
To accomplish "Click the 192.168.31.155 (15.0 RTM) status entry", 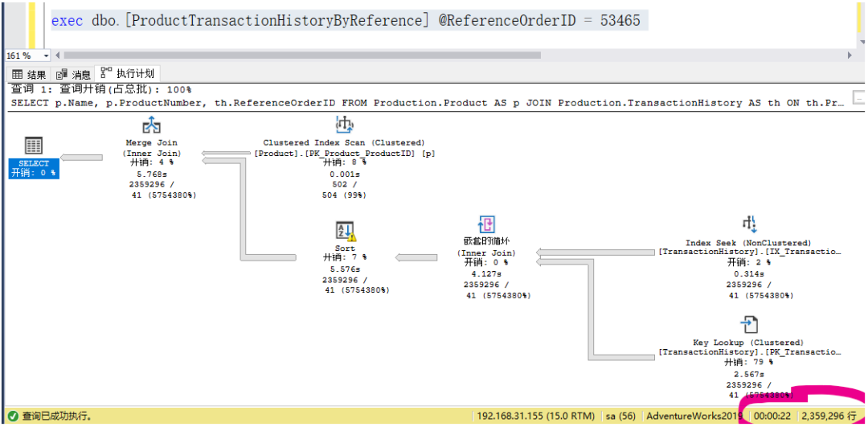I will coord(535,416).
